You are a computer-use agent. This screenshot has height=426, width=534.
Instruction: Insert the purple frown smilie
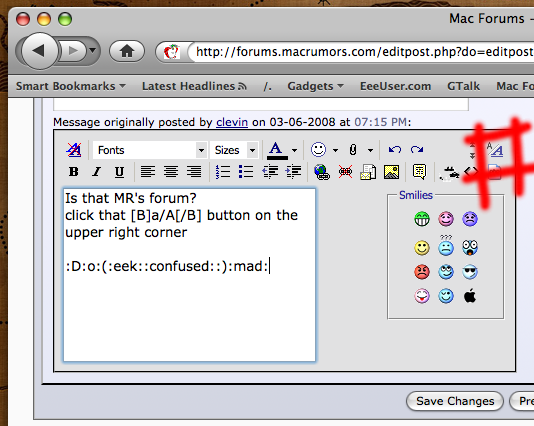pos(470,219)
